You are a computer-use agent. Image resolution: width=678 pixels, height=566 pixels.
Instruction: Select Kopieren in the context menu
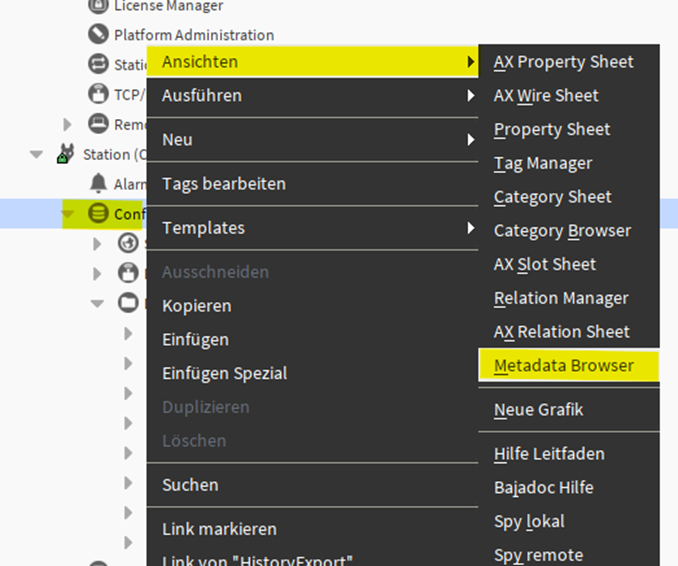click(197, 306)
